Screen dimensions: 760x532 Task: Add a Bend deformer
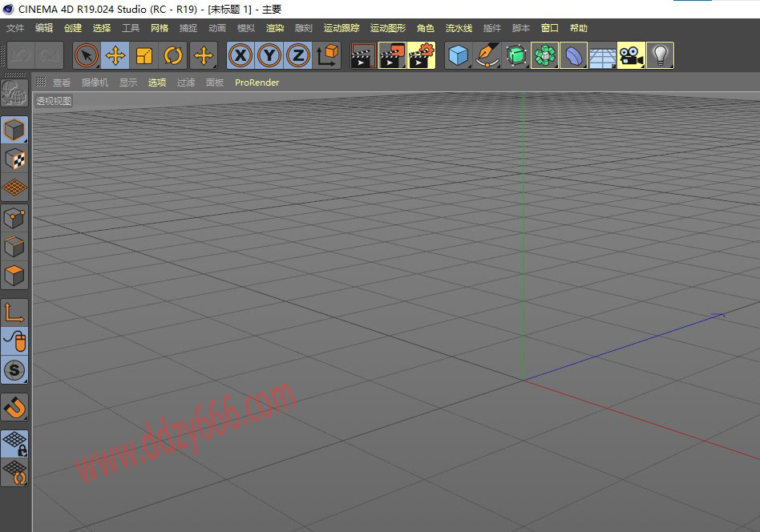point(573,55)
